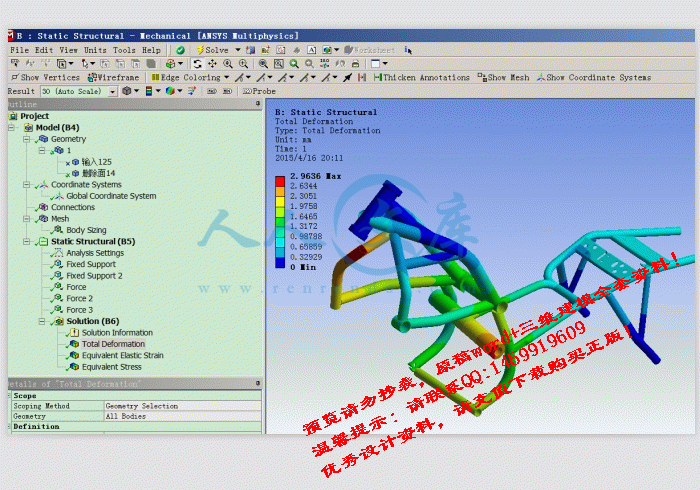
Task: Select the Fixed Support 2 item
Action: click(x=94, y=276)
